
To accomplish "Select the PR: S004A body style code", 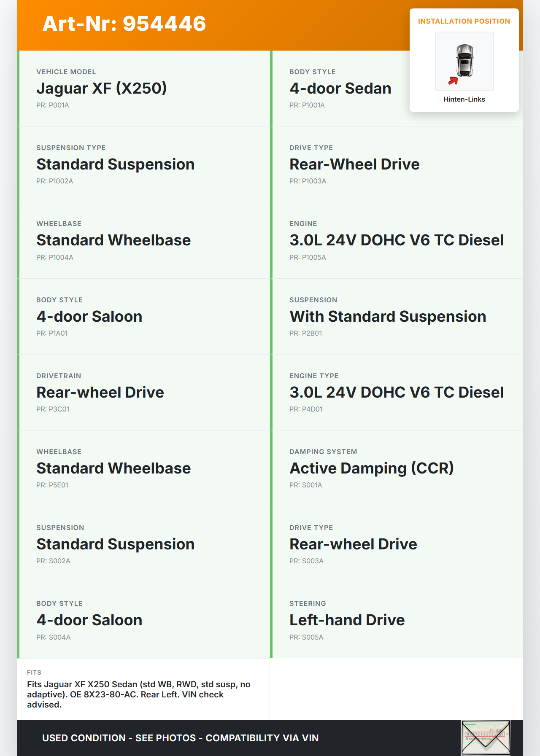I will click(53, 637).
